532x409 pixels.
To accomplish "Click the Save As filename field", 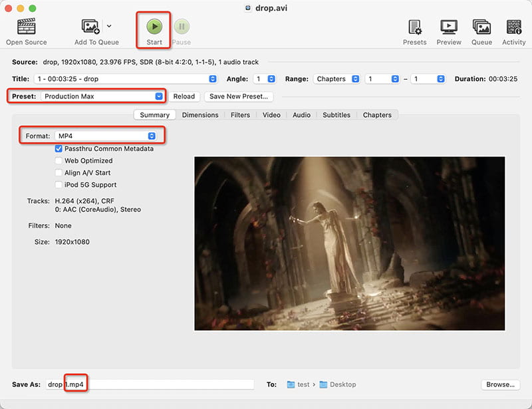I will coord(150,384).
